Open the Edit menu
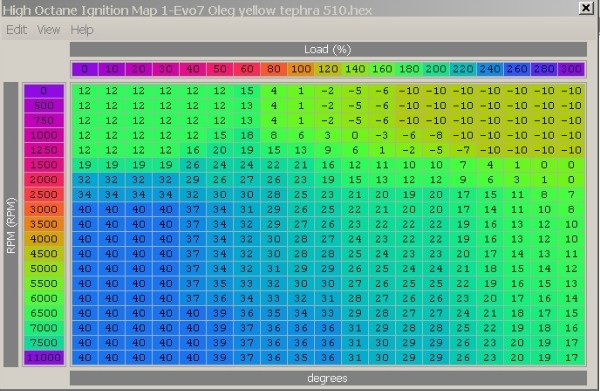The height and width of the screenshot is (391, 600). tap(16, 30)
